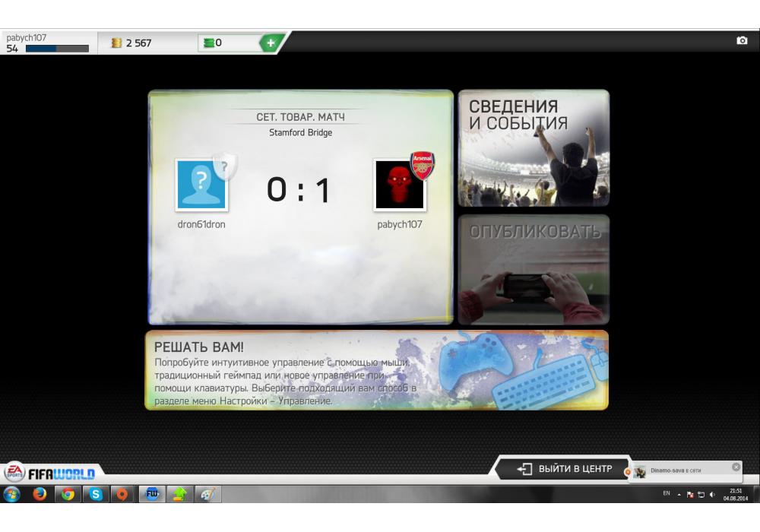This screenshot has height=532, width=760.
Task: Click the orange Origin taskbar icon
Action: (122, 494)
